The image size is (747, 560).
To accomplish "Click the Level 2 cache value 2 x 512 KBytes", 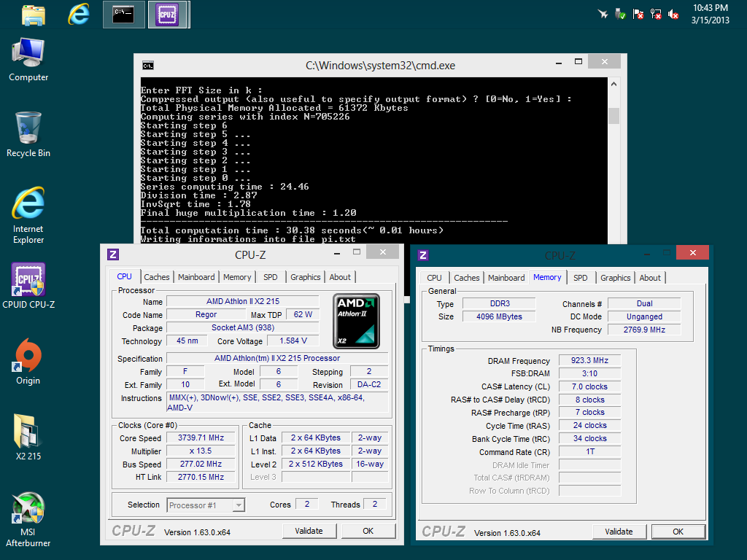I will click(315, 464).
